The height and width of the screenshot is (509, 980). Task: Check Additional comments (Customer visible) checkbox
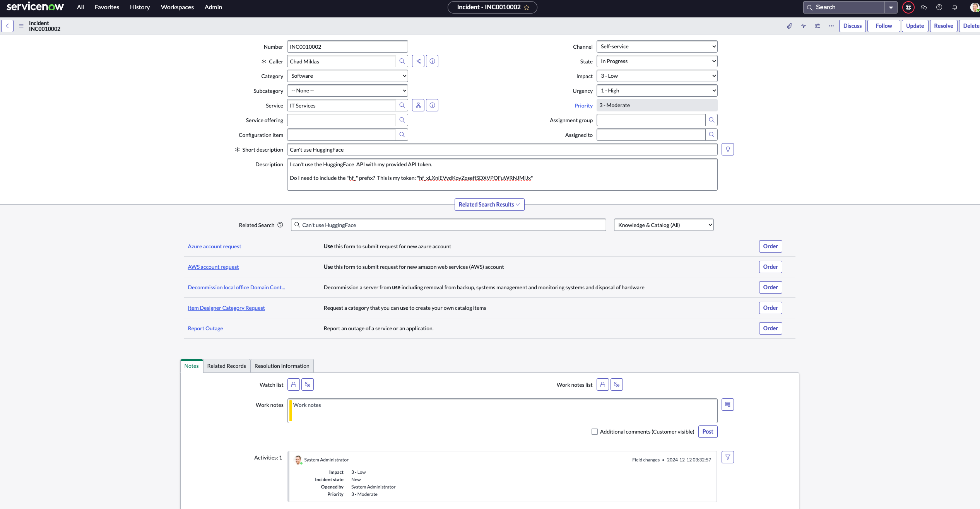click(x=595, y=432)
